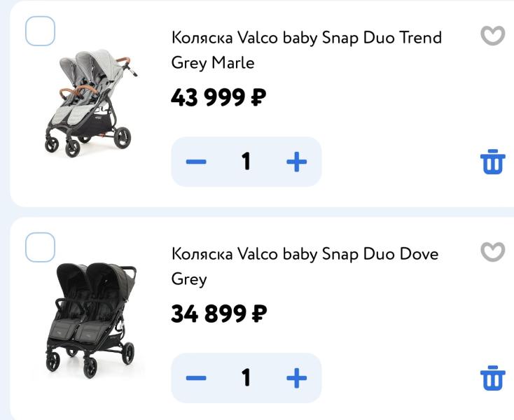Remove Snap Duo Dove Grey with trash icon
Screen dimensions: 514x420
[493, 378]
